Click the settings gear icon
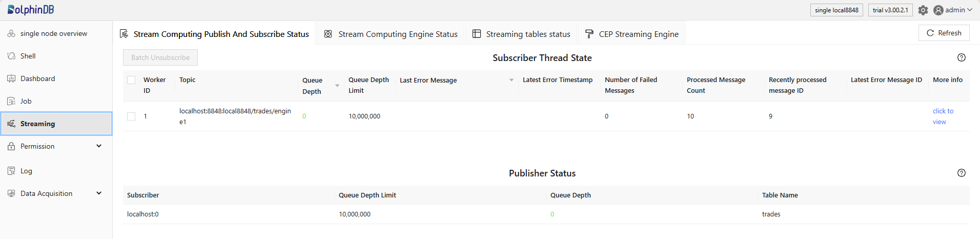This screenshot has width=980, height=239. click(923, 10)
